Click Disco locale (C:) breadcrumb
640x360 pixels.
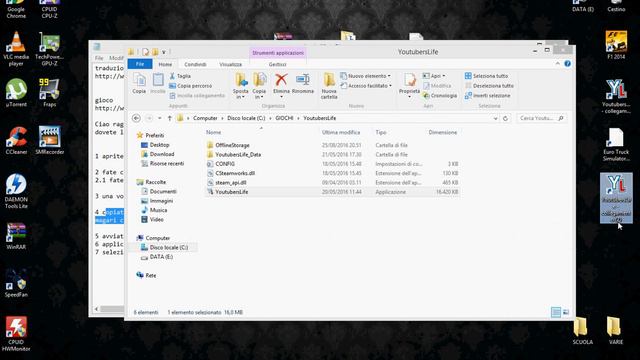coord(246,118)
